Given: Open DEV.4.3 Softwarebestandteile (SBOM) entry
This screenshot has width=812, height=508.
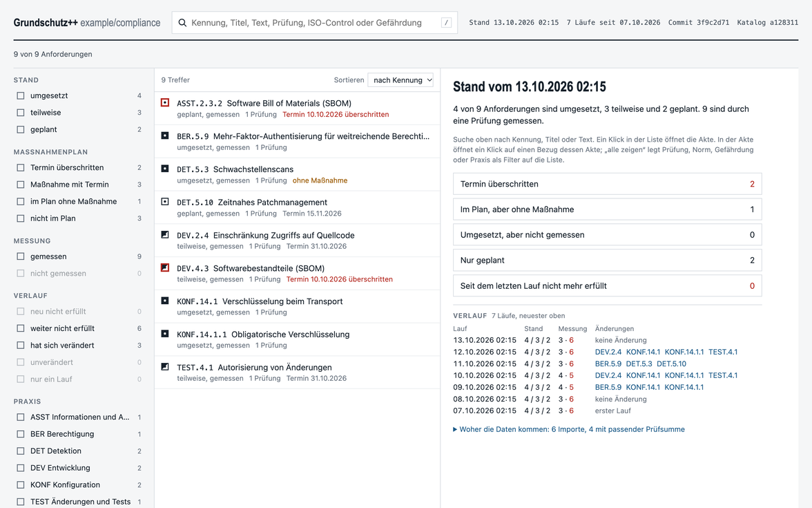Looking at the screenshot, I should pyautogui.click(x=297, y=274).
